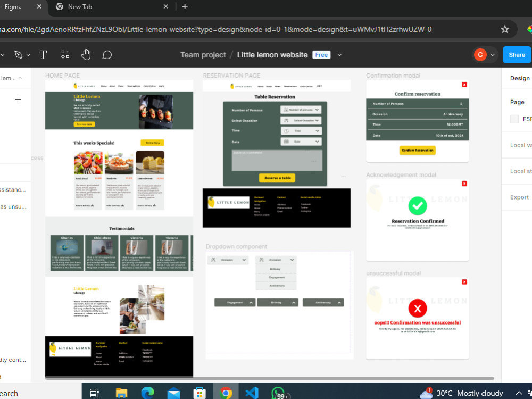Open Task View on taskbar
532x399 pixels.
click(94, 393)
